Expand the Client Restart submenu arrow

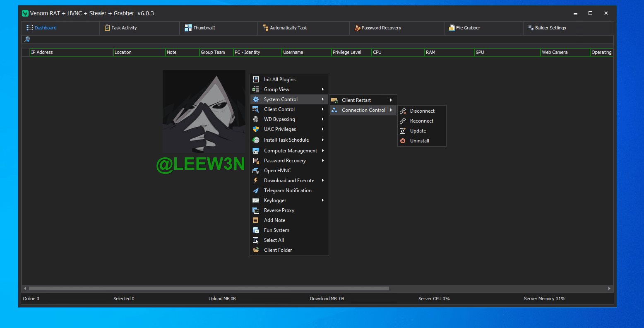(391, 100)
